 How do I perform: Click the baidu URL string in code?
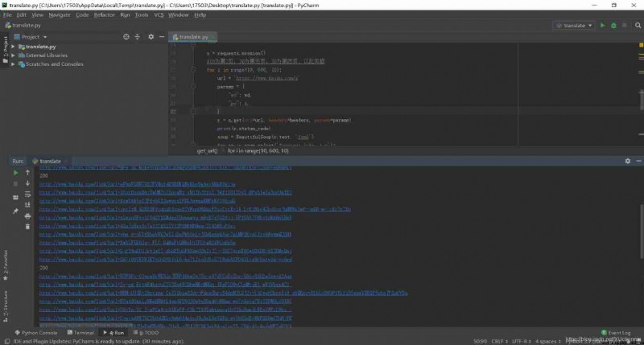(x=266, y=78)
